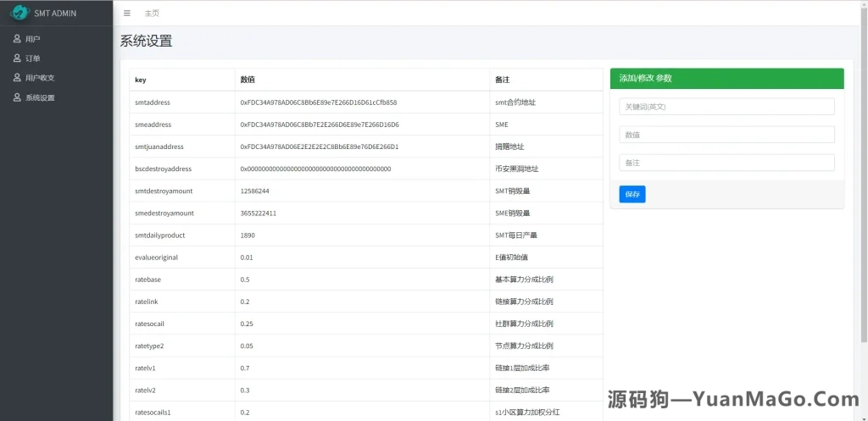Screen dimensions: 868x421
Task: Open the 系统设置 sidebar menu
Action: (x=57, y=97)
